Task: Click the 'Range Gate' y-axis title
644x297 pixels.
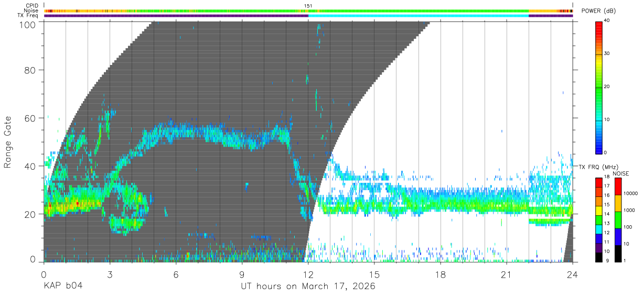Action: [8, 141]
